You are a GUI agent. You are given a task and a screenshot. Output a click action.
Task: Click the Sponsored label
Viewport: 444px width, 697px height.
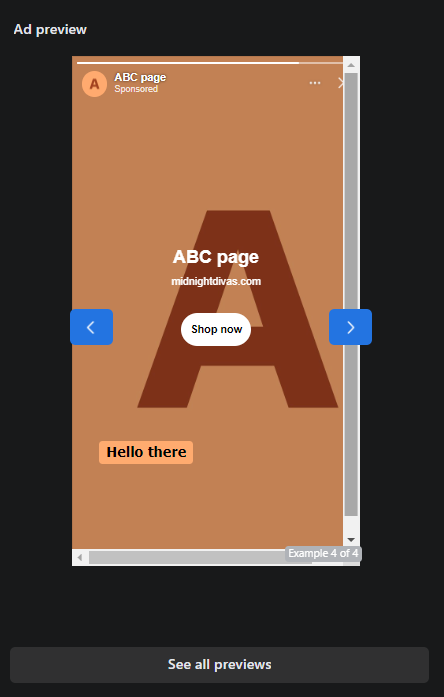click(136, 89)
